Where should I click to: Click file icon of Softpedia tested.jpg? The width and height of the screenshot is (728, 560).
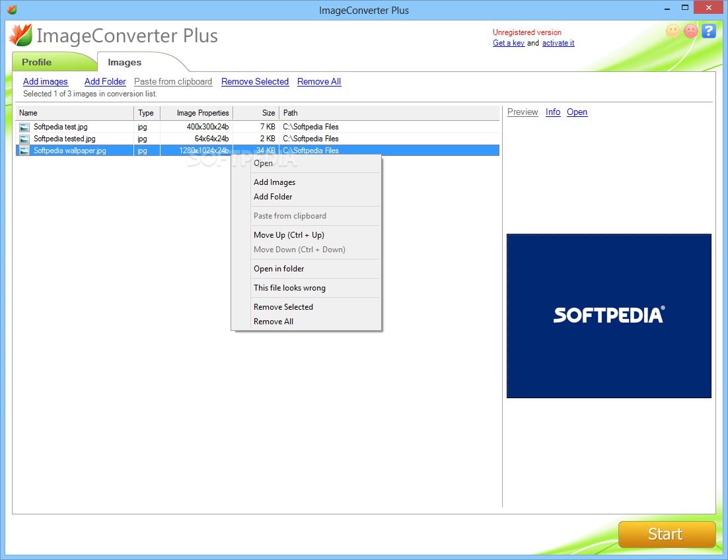click(x=24, y=139)
